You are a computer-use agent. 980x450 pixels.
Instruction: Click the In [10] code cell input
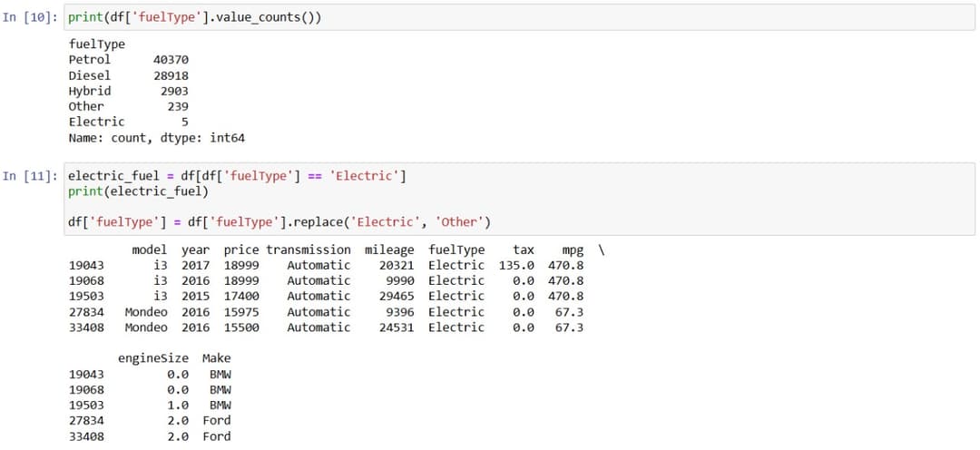click(519, 17)
